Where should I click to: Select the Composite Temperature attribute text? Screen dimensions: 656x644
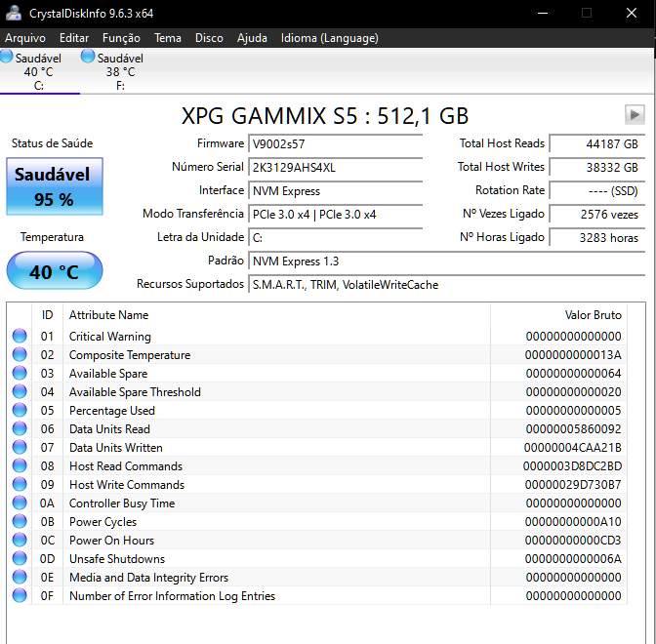click(130, 355)
